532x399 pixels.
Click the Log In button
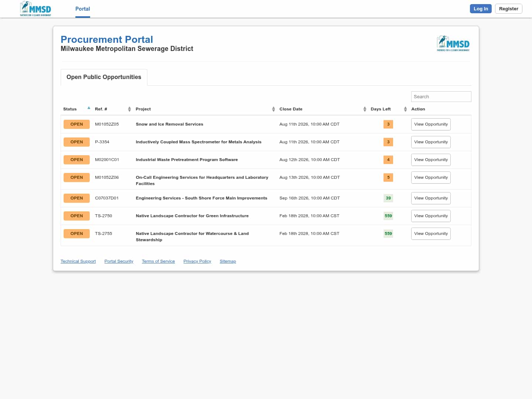(x=481, y=9)
